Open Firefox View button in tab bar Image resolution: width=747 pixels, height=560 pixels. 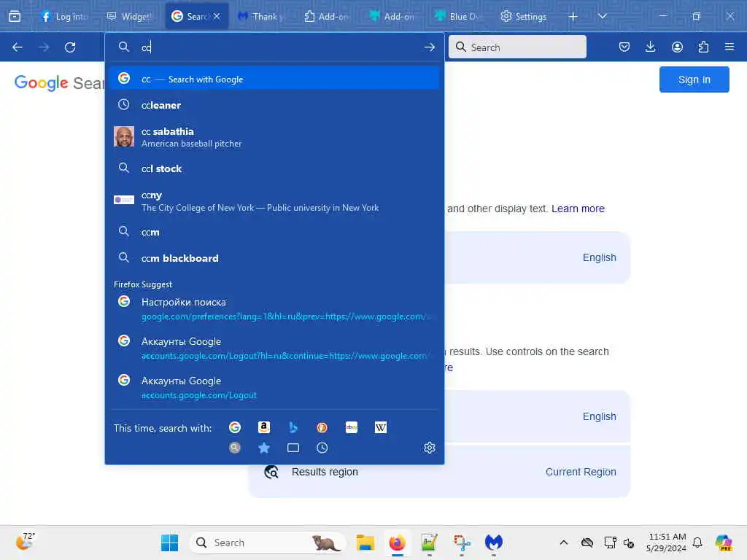coord(15,16)
